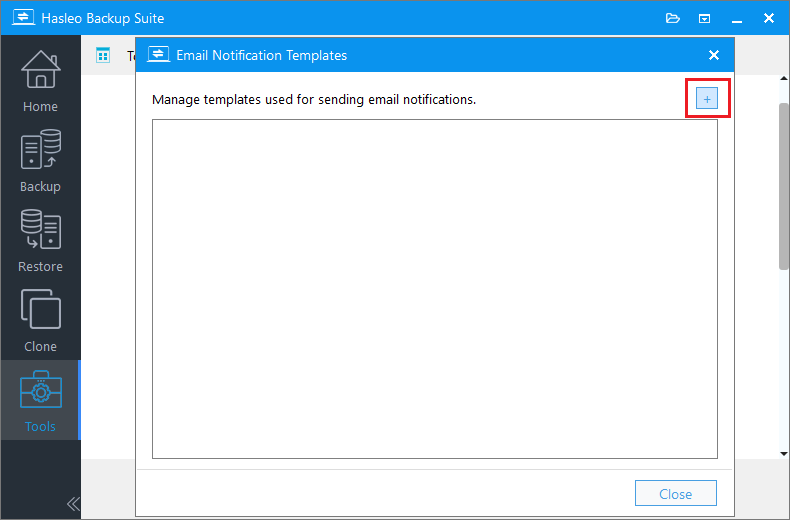Viewport: 790px width, 520px height.
Task: Click the Hasleo Backup Suite logo icon
Action: 23,18
